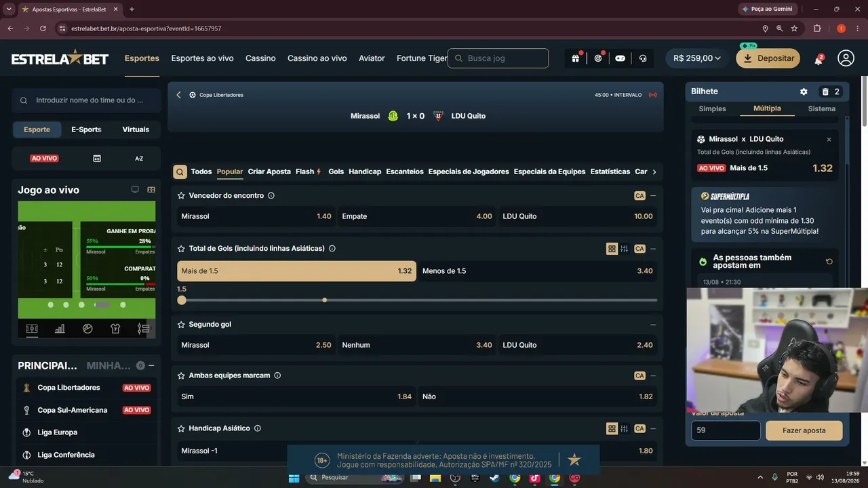868x488 pixels.
Task: Sort sports list A-Z
Action: pyautogui.click(x=139, y=159)
